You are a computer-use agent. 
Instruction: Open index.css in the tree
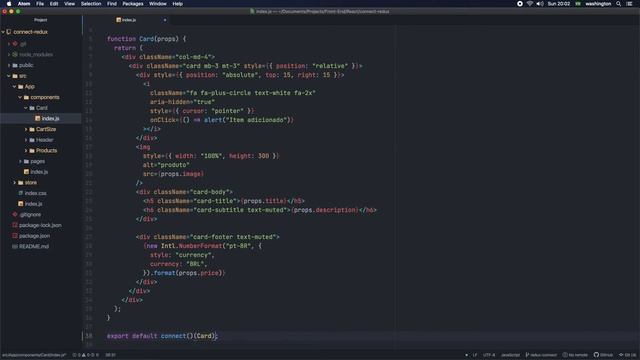click(36, 193)
